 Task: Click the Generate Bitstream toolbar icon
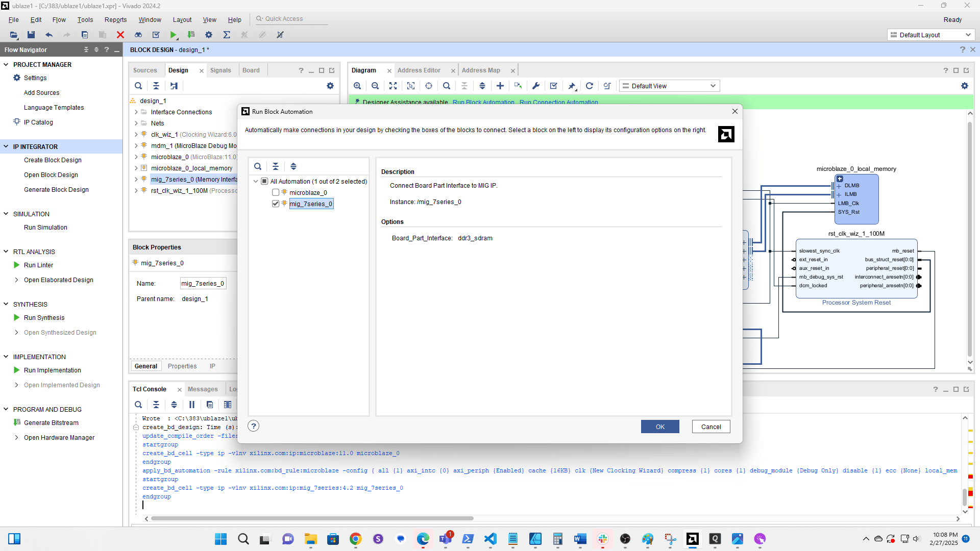point(191,35)
